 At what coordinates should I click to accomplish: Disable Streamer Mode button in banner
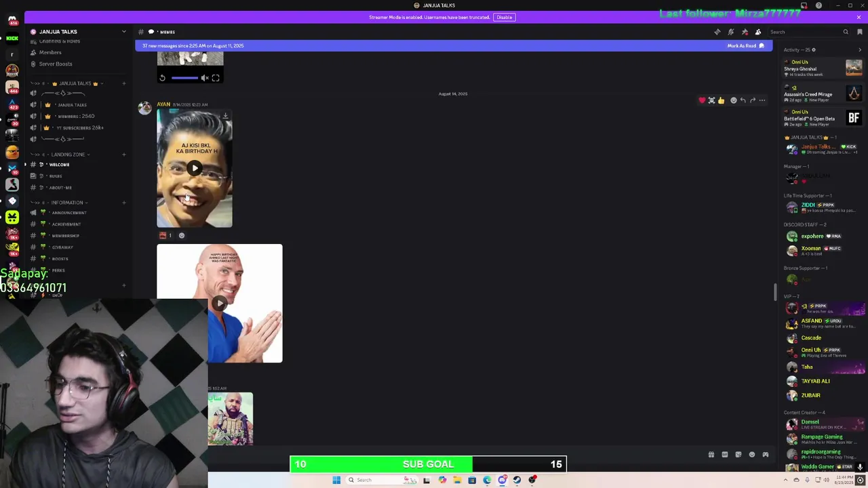coord(504,17)
